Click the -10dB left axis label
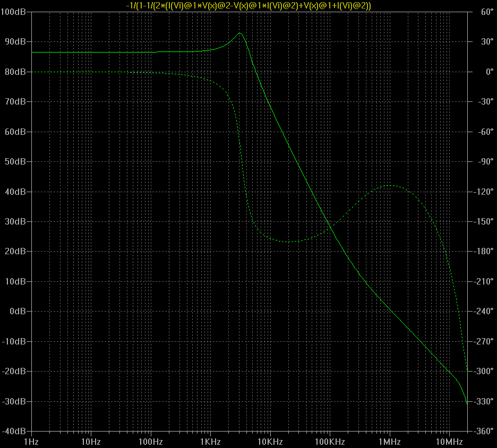This screenshot has width=497, height=448. coord(14,341)
